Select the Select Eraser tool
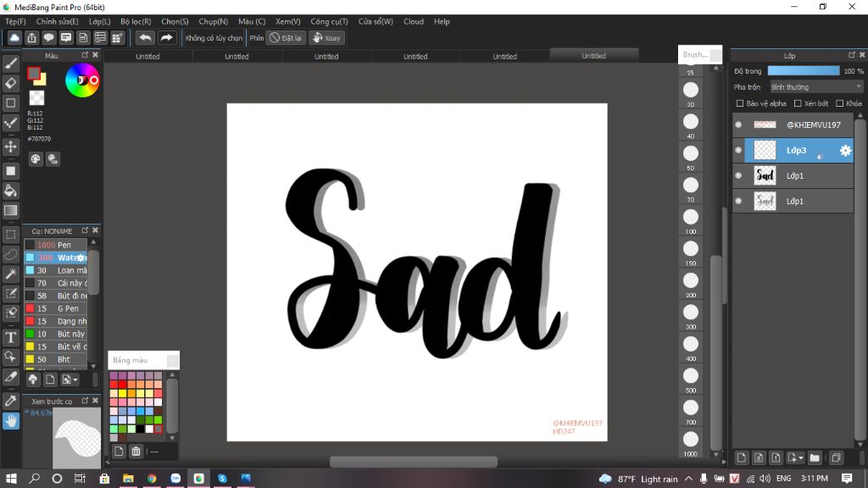The height and width of the screenshot is (488, 868). 10,313
